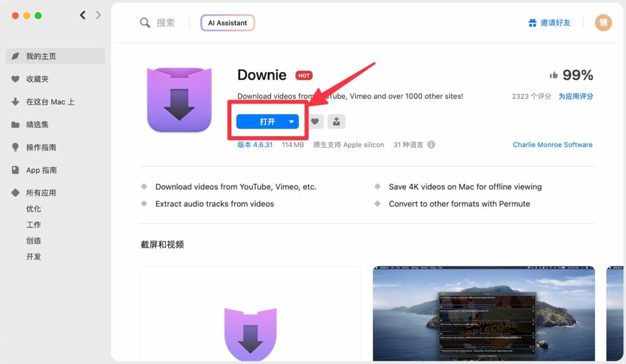Add Downie to favorites with heart button
The image size is (626, 364).
[x=315, y=122]
